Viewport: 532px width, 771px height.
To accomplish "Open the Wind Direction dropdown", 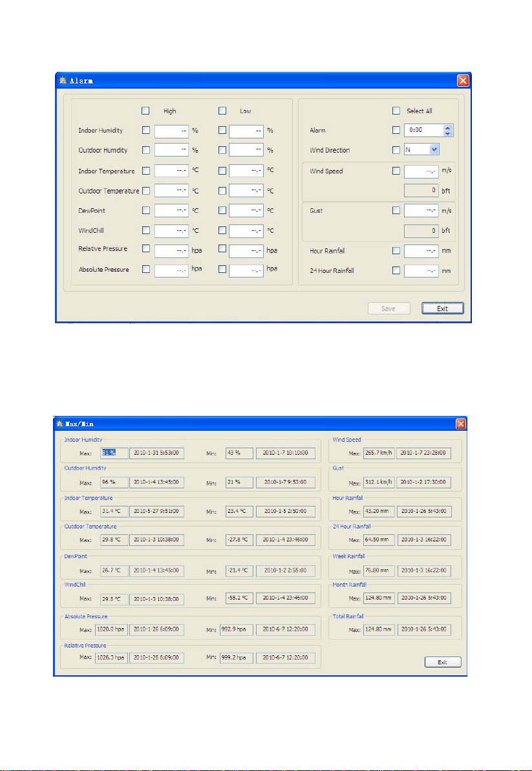I will (434, 149).
